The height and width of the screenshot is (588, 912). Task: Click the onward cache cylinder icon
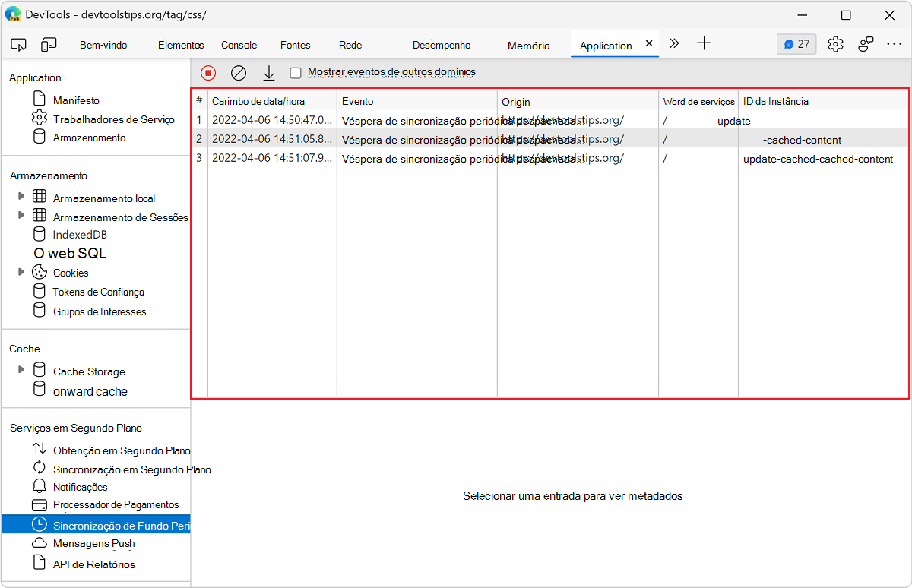click(39, 389)
